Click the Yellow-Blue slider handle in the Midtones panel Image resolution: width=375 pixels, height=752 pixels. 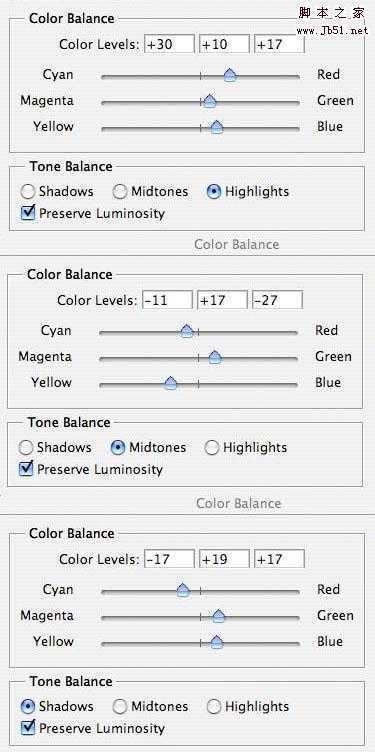tap(170, 383)
